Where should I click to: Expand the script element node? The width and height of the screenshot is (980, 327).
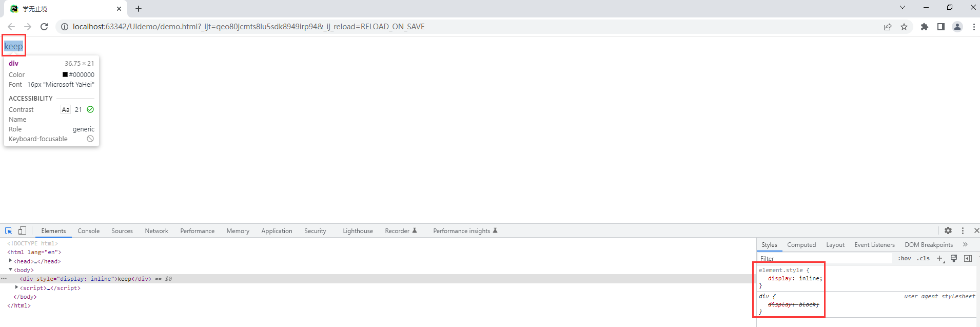pyautogui.click(x=16, y=287)
